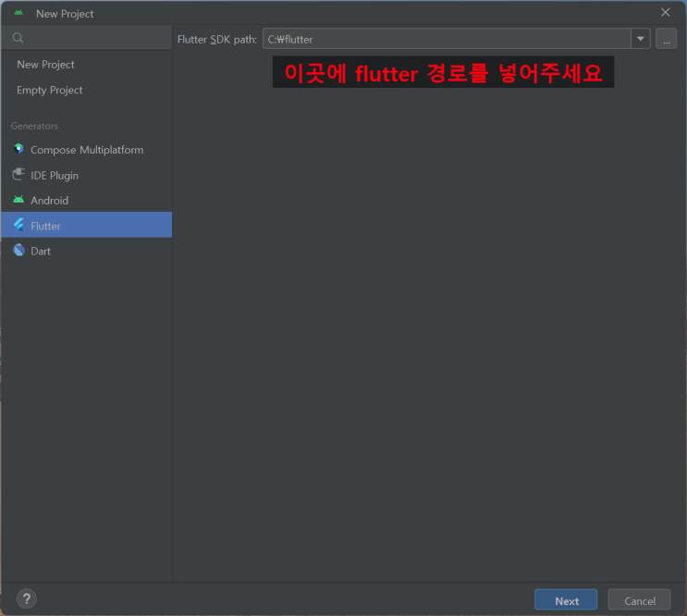
Task: Select New Project in the sidebar
Action: tap(86, 65)
